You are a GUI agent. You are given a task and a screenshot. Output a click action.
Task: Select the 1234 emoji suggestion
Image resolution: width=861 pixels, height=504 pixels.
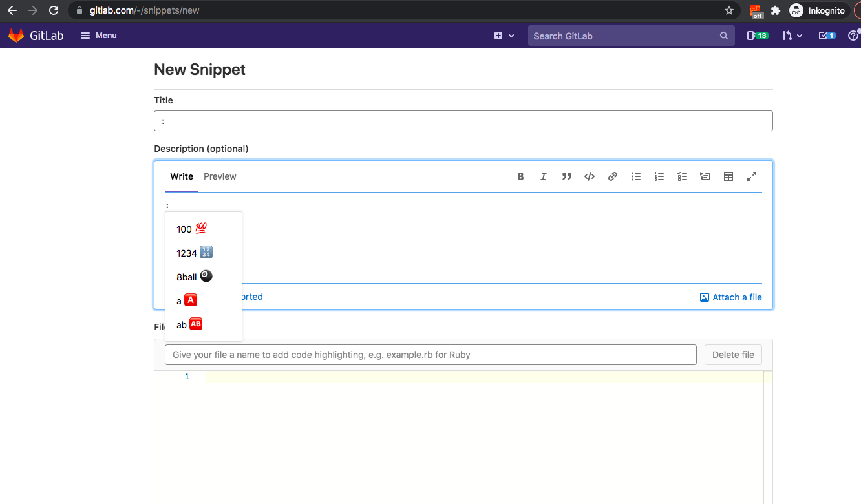[204, 253]
